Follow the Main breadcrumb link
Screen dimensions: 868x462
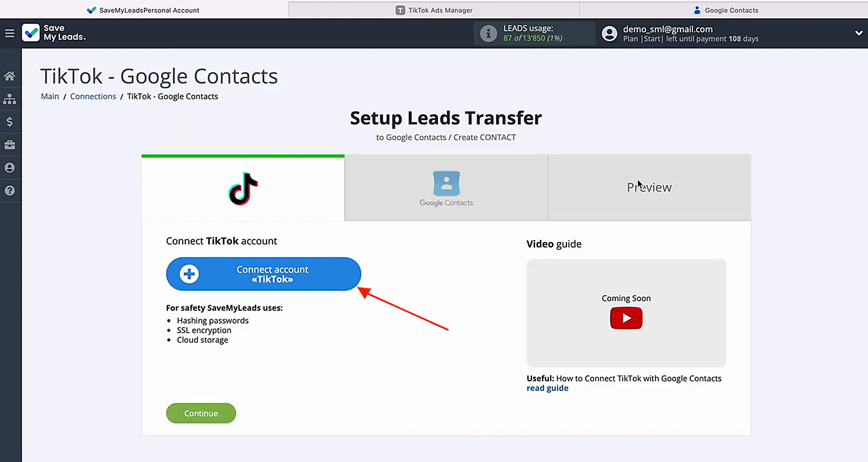pos(50,96)
